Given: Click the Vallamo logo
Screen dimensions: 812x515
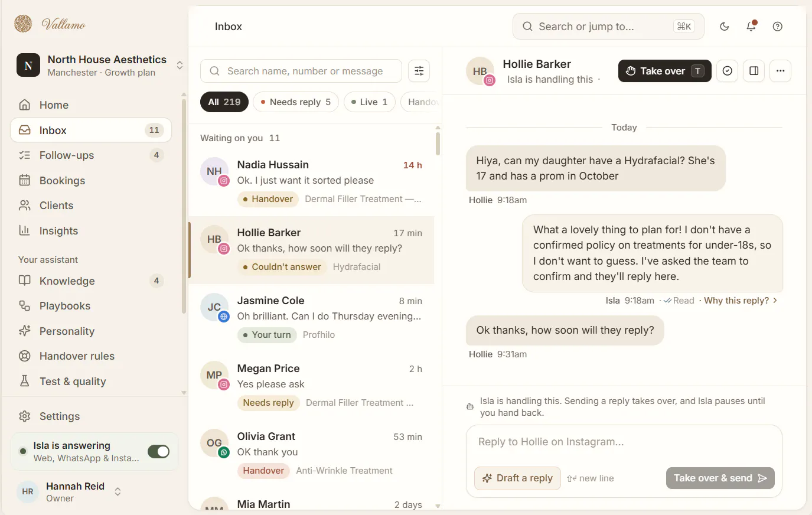Looking at the screenshot, I should click(x=50, y=24).
